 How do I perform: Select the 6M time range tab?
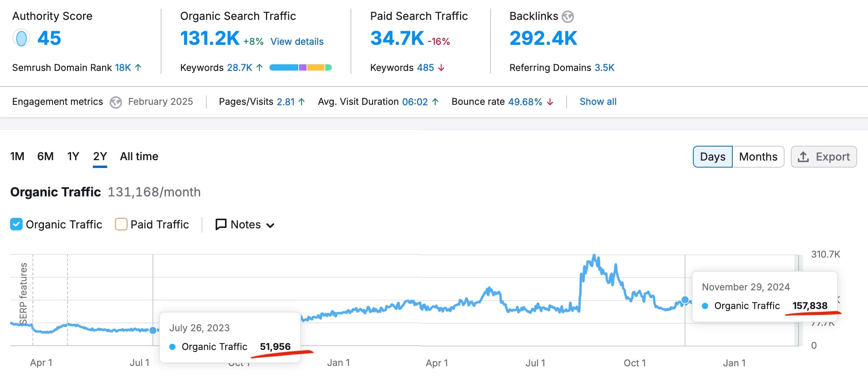45,156
